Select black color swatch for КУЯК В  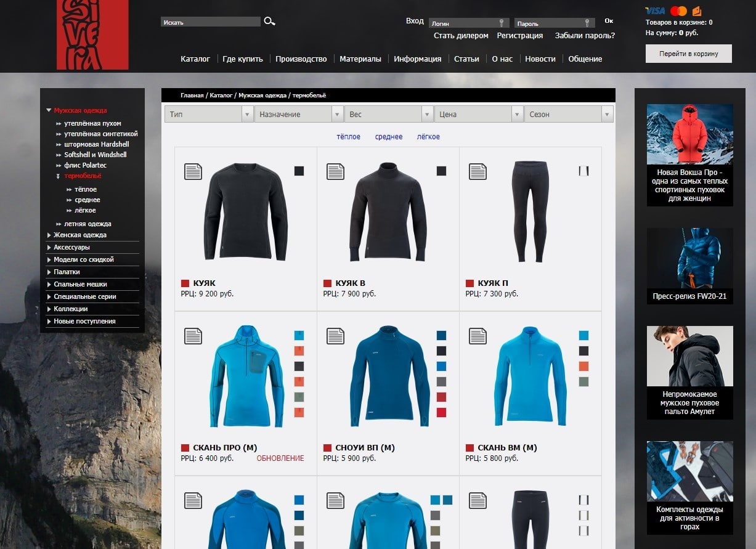[x=441, y=171]
